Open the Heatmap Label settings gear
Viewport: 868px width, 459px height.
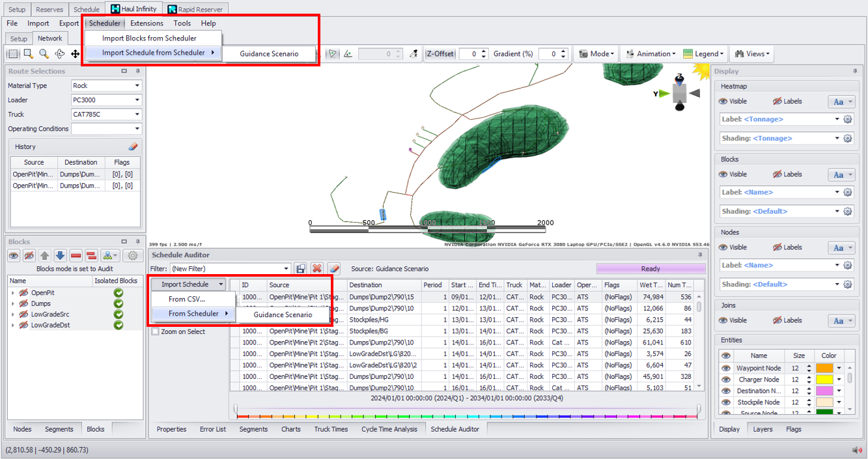pos(847,120)
